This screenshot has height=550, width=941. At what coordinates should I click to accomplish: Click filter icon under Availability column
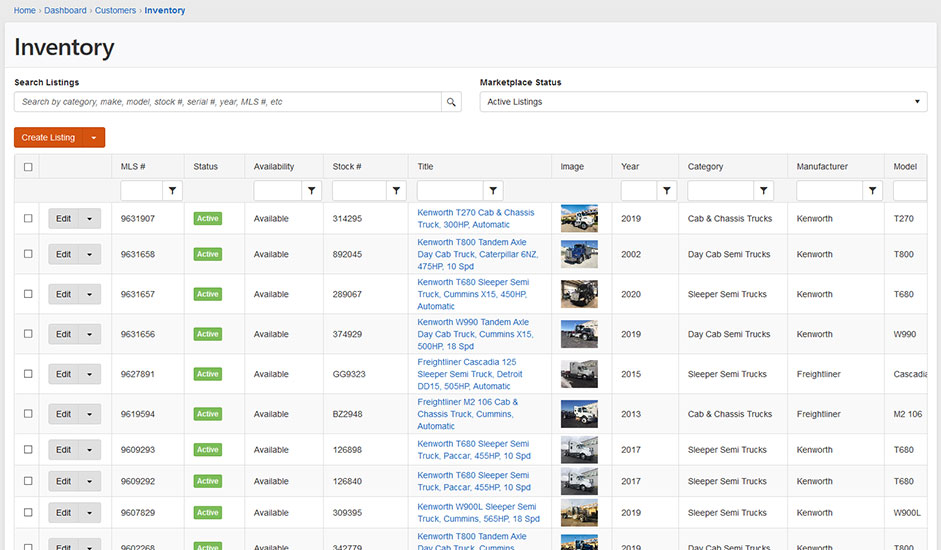[312, 190]
